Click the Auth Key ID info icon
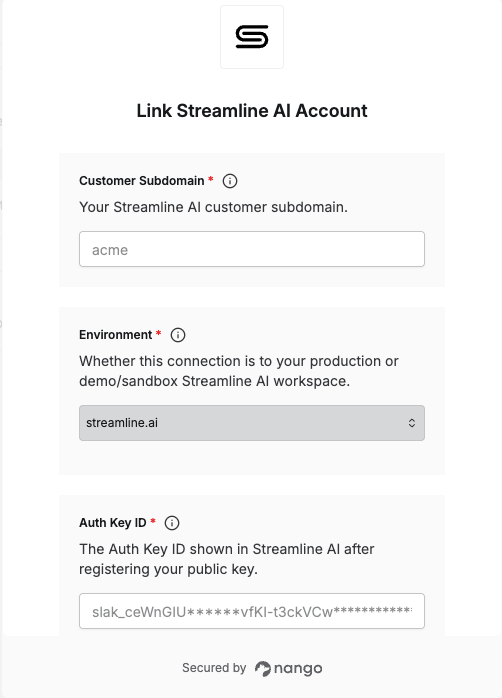Screen dimensions: 502x698 coord(172,523)
